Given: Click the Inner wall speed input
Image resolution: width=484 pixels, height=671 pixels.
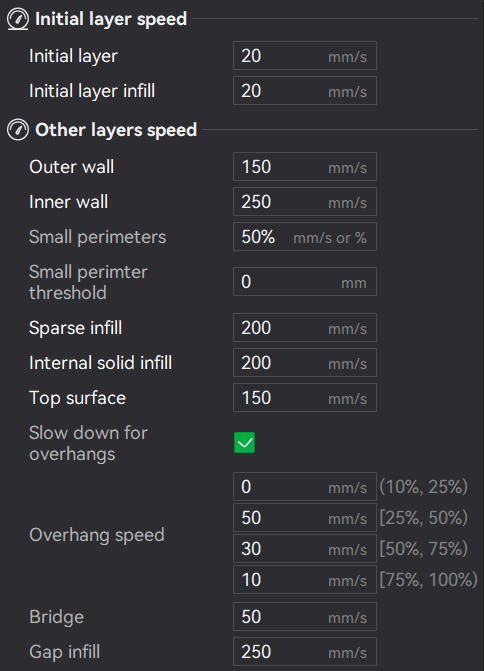Looking at the screenshot, I should point(305,202).
